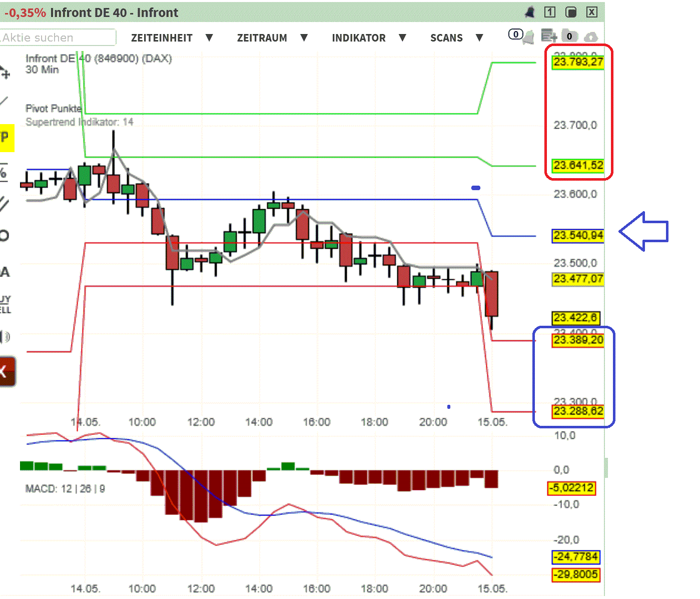The width and height of the screenshot is (700, 599).
Task: Open the add-to-watchlist icon beside alerts
Action: pyautogui.click(x=549, y=35)
